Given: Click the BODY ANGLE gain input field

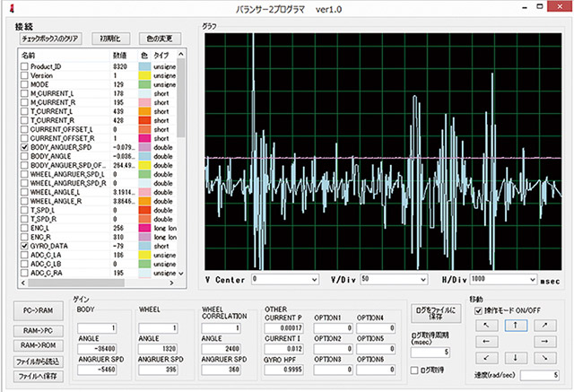Looking at the screenshot, I should [x=97, y=349].
